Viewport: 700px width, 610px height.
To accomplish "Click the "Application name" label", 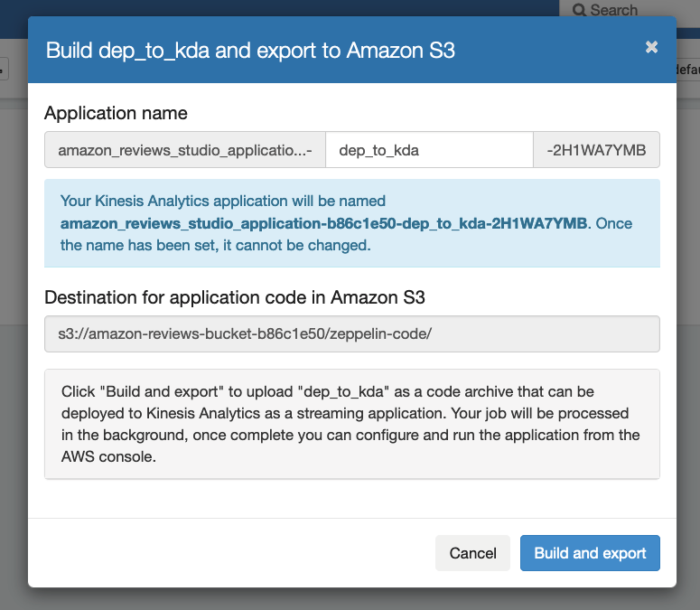I will coord(116,113).
